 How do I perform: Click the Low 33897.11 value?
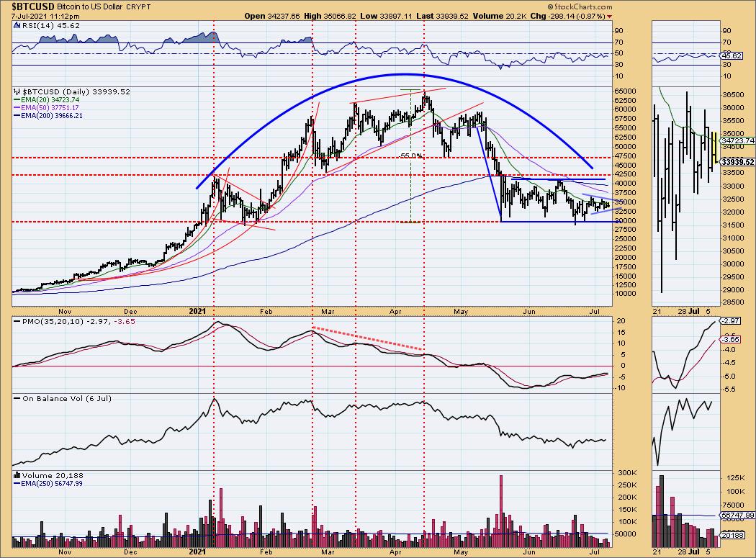click(x=386, y=16)
